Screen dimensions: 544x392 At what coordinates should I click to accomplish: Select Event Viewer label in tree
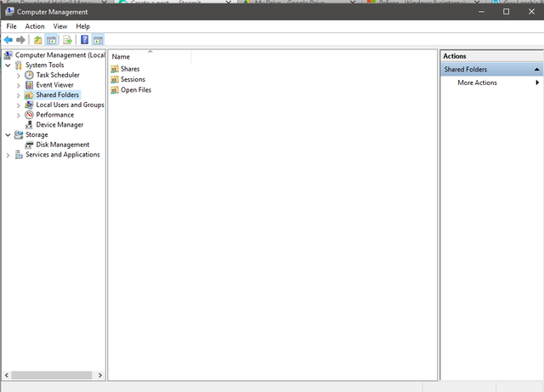54,85
